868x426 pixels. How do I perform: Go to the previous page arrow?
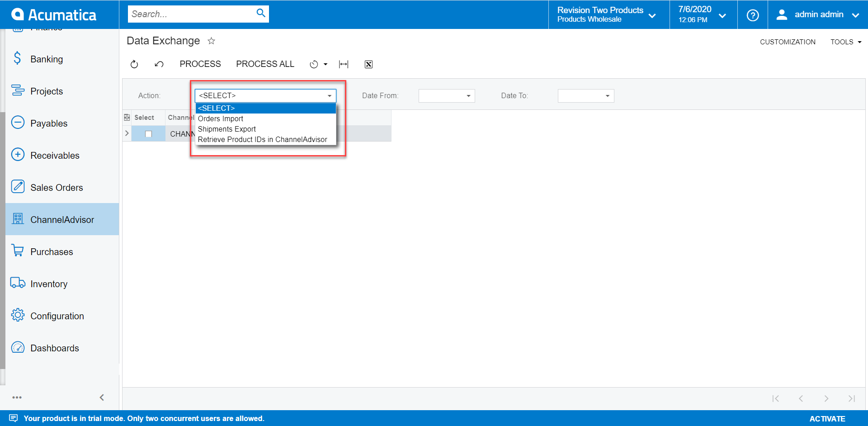point(801,398)
